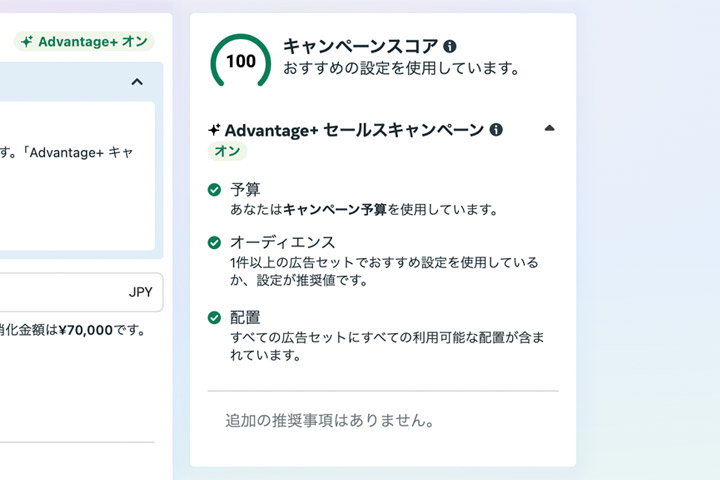720x480 pixels.
Task: Click the text すべての広告セットにすべての利用可能な配置が含まれています。
Action: [387, 346]
